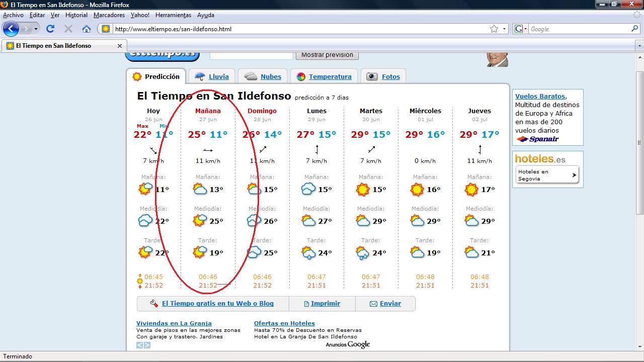Click the search magnifier icon in Google box
The width and height of the screenshot is (644, 362).
(635, 29)
